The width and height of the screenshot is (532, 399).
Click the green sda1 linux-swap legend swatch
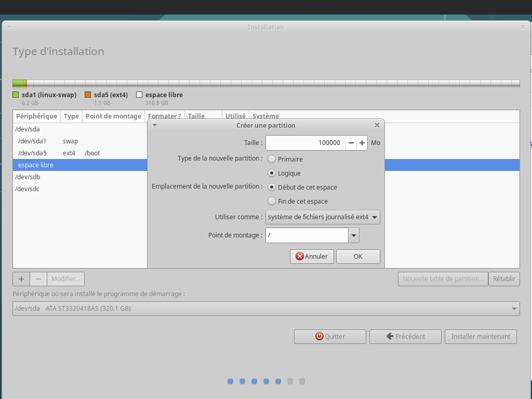pos(16,95)
